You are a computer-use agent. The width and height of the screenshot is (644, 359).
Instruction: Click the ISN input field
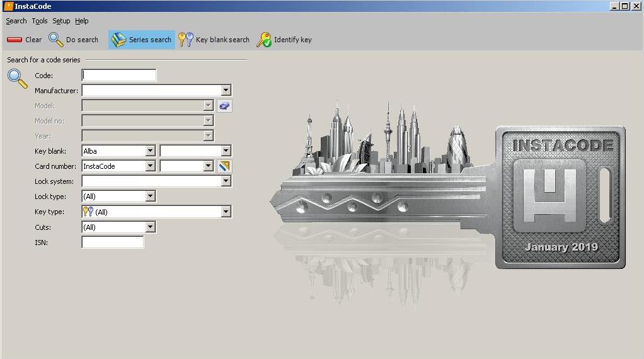click(x=113, y=242)
